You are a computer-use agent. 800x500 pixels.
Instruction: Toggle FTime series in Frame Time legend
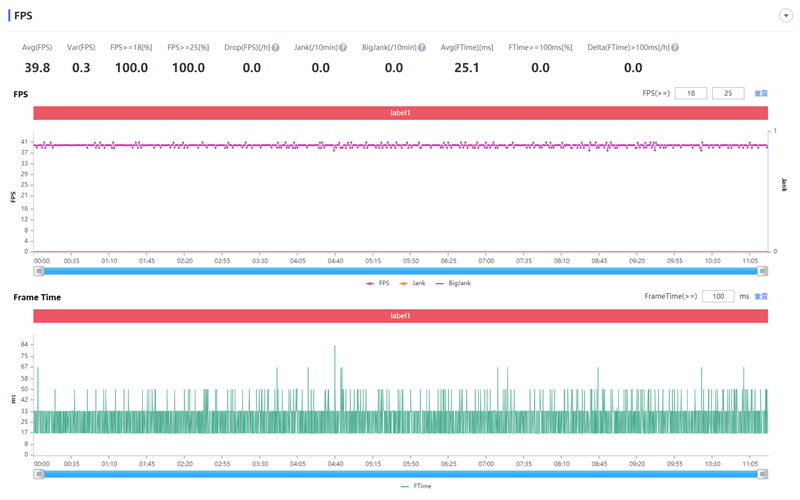pos(416,486)
